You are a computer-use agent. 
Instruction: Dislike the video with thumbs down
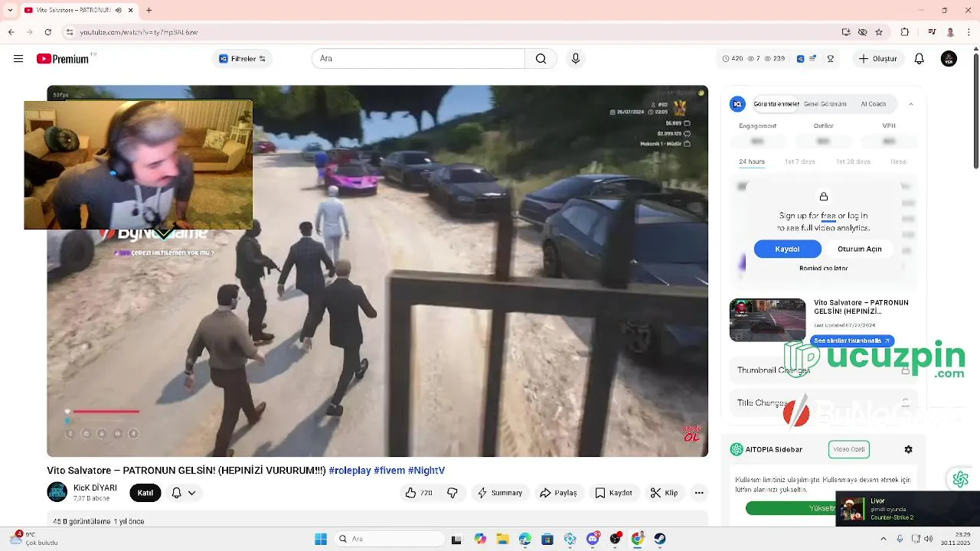pos(452,493)
